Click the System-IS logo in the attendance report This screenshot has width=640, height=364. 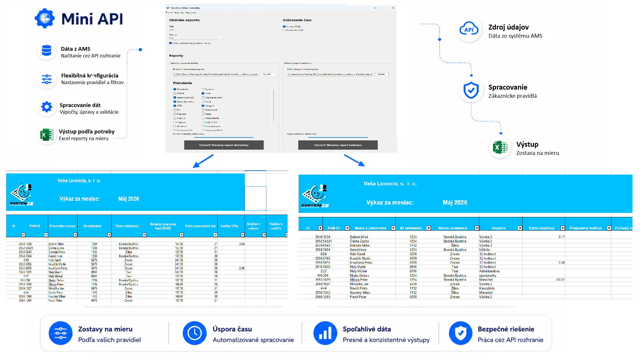22,195
